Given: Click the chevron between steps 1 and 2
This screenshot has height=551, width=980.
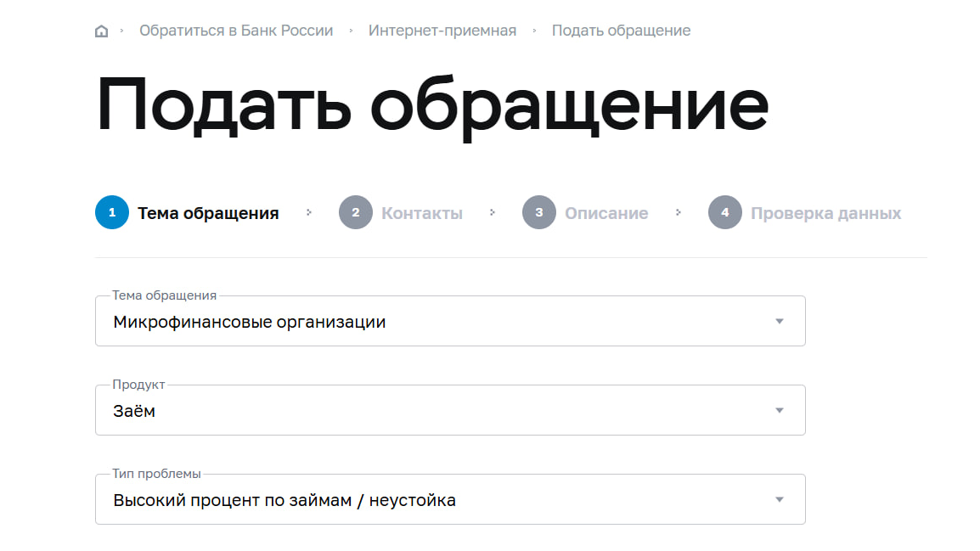Looking at the screenshot, I should [x=309, y=212].
